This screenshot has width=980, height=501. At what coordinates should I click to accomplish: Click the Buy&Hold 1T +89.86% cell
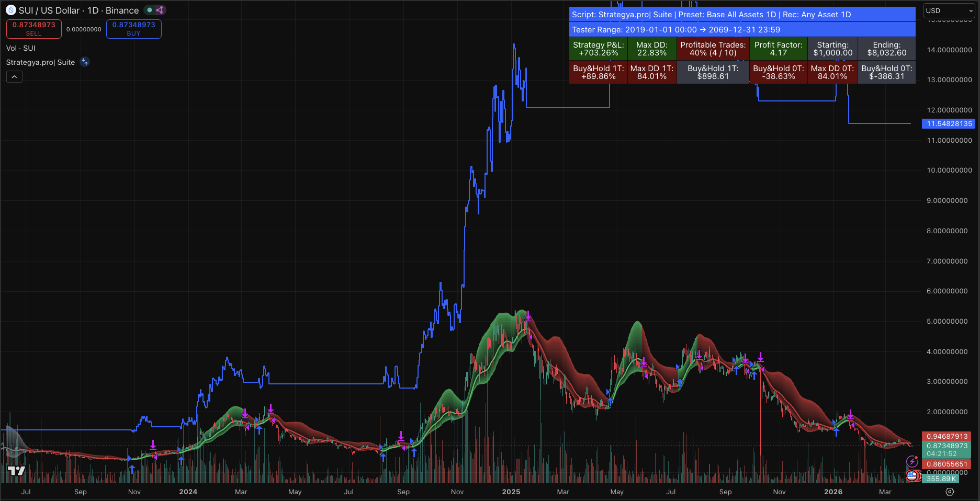point(599,72)
